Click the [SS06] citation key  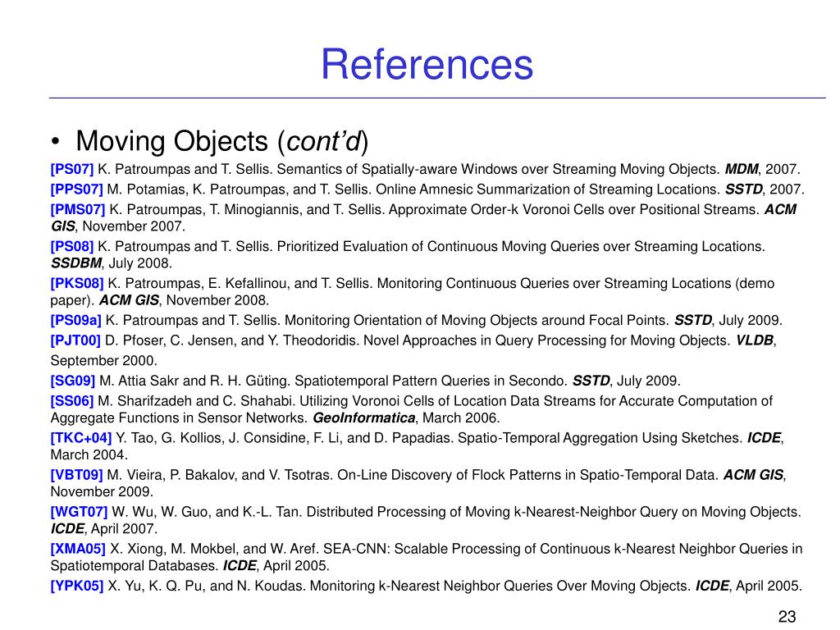point(72,401)
